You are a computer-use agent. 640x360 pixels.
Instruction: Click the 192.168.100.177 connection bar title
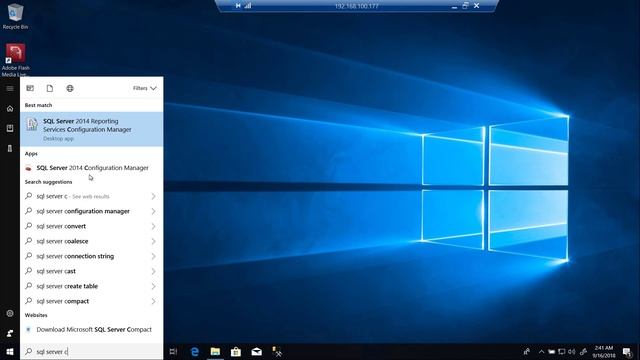click(356, 6)
